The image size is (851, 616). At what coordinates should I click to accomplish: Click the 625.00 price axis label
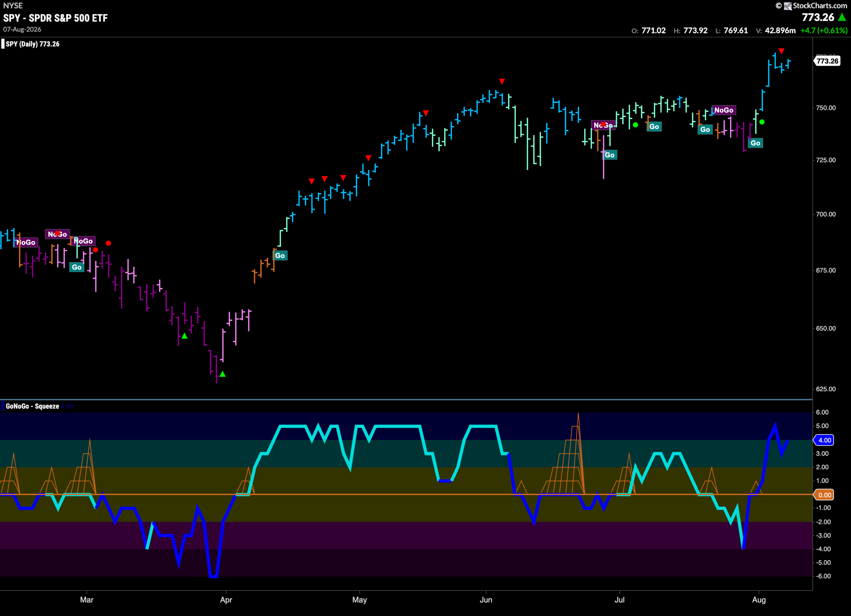pyautogui.click(x=826, y=389)
